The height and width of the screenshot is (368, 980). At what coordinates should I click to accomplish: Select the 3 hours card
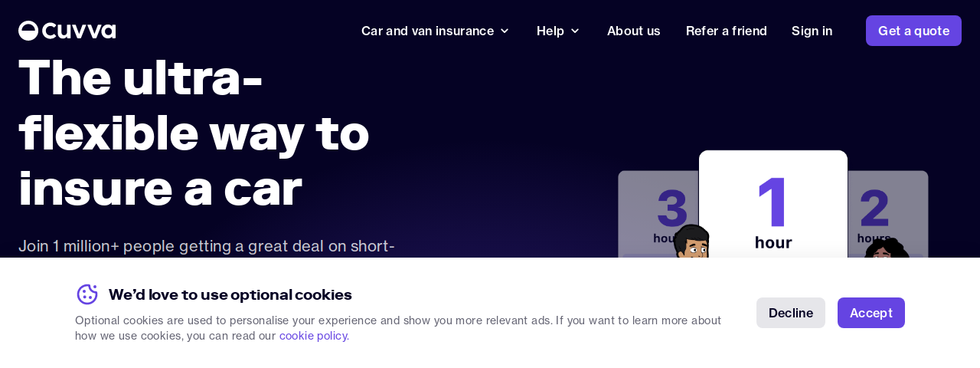658,214
